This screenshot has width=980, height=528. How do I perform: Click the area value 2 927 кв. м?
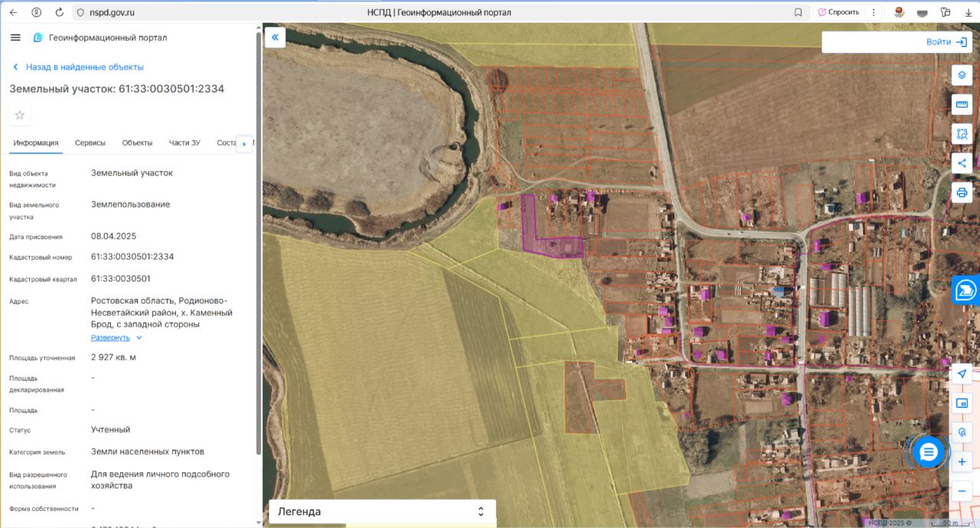tap(114, 357)
